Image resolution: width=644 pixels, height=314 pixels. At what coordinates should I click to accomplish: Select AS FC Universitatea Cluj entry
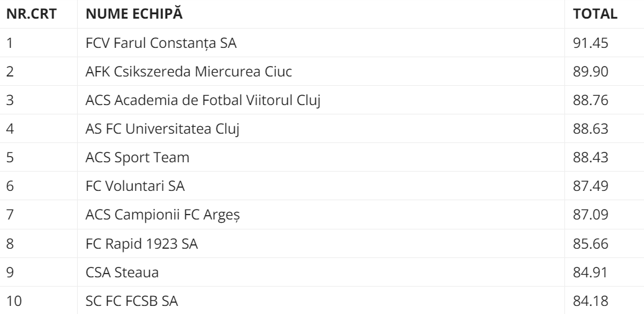(x=162, y=129)
